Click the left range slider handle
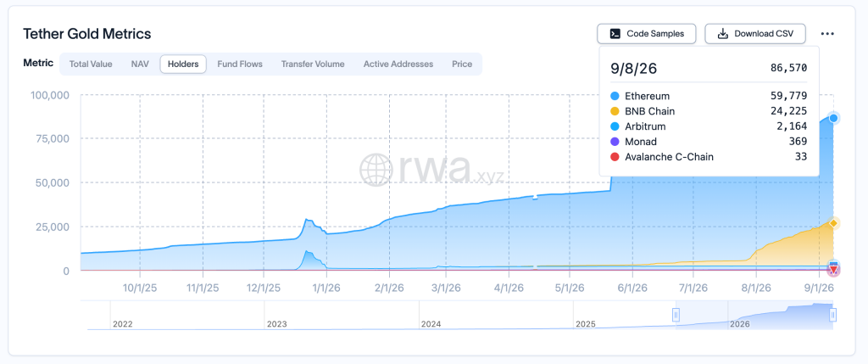The width and height of the screenshot is (868, 364). 676,316
